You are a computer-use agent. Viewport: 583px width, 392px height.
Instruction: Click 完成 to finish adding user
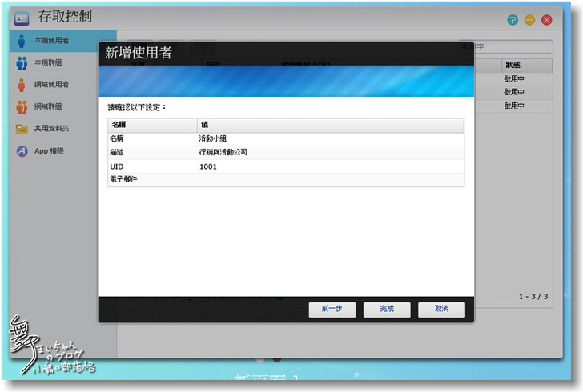(x=387, y=309)
